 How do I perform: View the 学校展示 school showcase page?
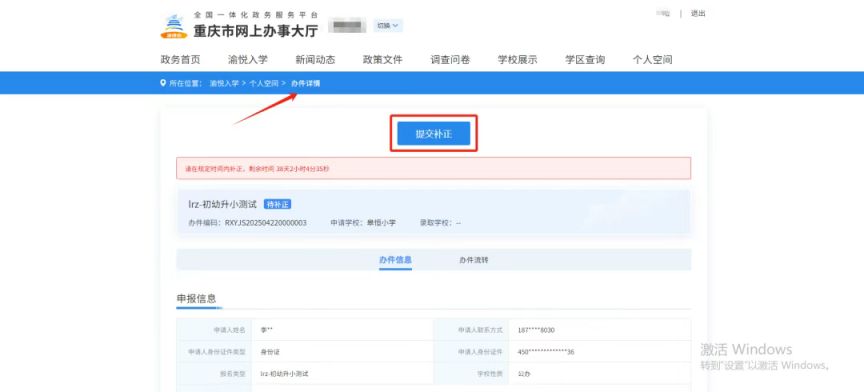pos(517,60)
